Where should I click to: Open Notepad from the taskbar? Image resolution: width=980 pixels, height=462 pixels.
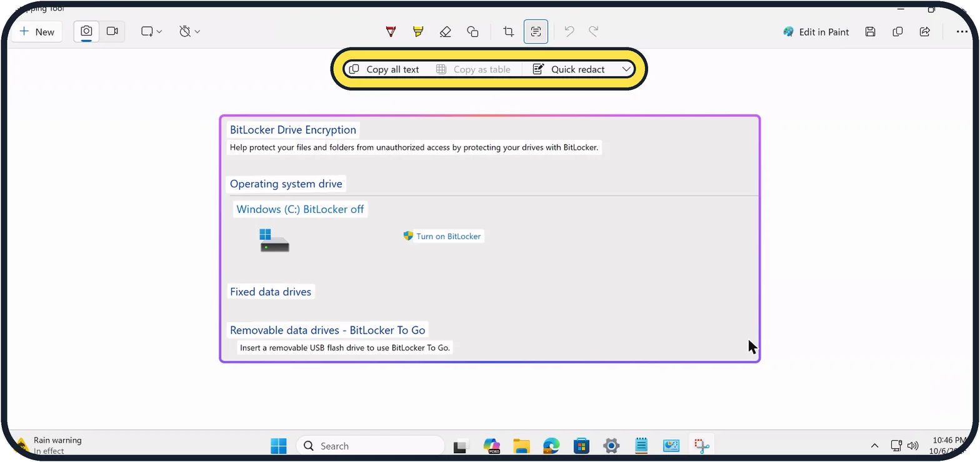[641, 446]
